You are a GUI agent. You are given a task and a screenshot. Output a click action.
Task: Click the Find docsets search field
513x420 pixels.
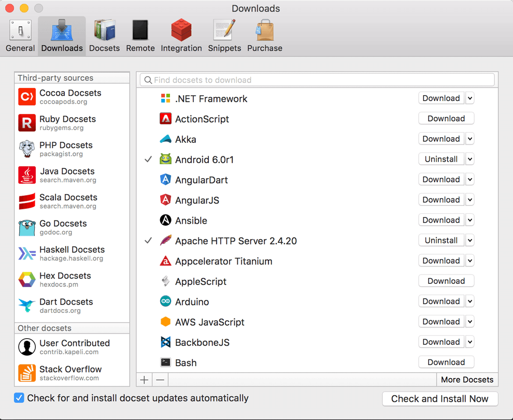[317, 80]
